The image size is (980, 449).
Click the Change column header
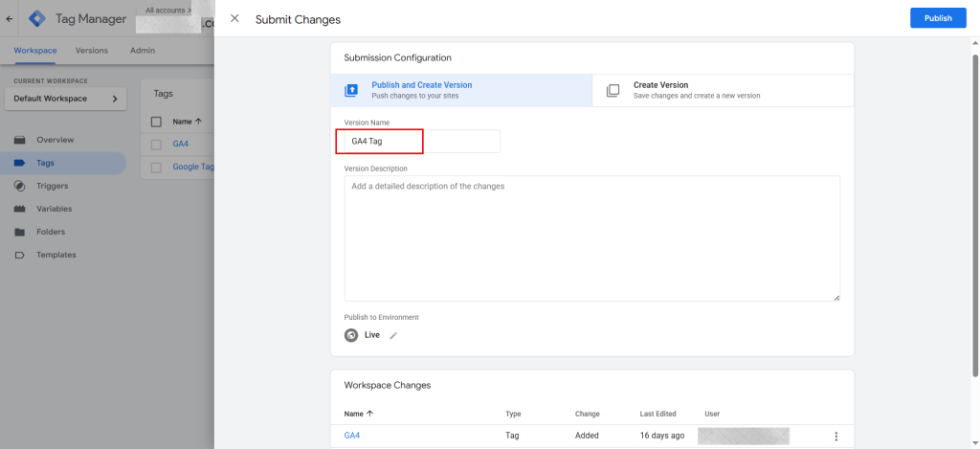pyautogui.click(x=587, y=414)
